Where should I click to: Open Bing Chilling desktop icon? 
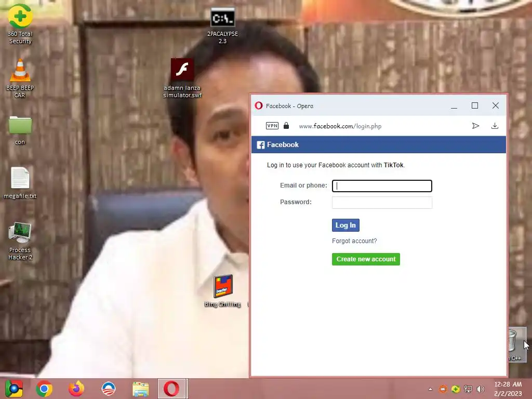pos(222,291)
